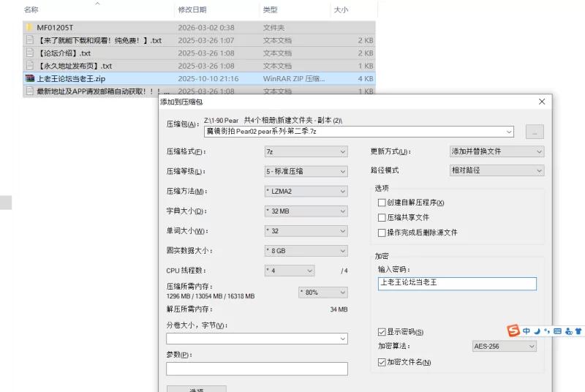Click the 2026-03-02 0:38 date cell
Image resolution: width=585 pixels, height=392 pixels.
206,28
